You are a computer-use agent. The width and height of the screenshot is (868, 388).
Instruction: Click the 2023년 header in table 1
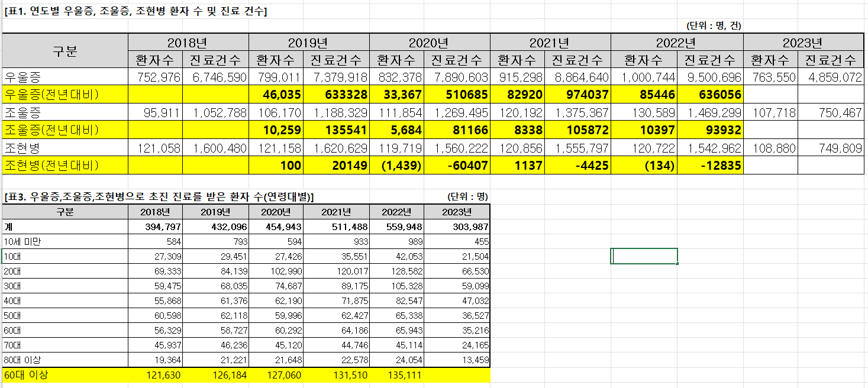(x=803, y=43)
